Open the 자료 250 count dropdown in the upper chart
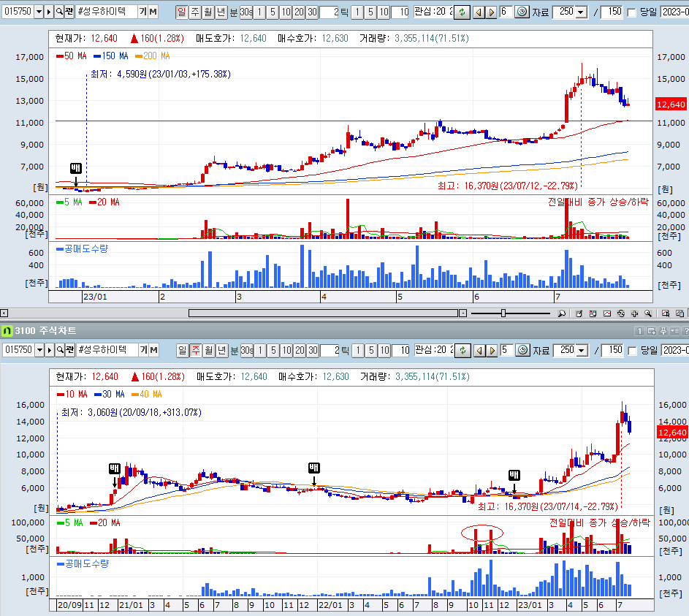 [x=582, y=12]
